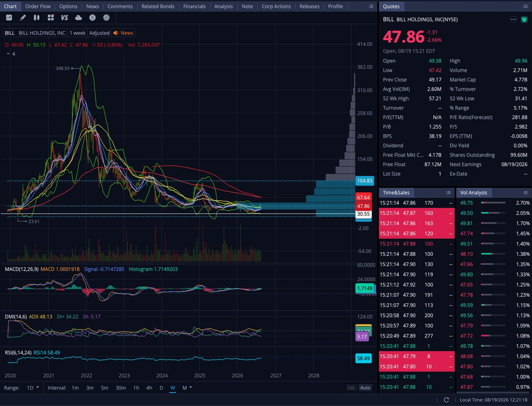Expand the M interval dropdown arrow
The image size is (532, 406).
191,388
